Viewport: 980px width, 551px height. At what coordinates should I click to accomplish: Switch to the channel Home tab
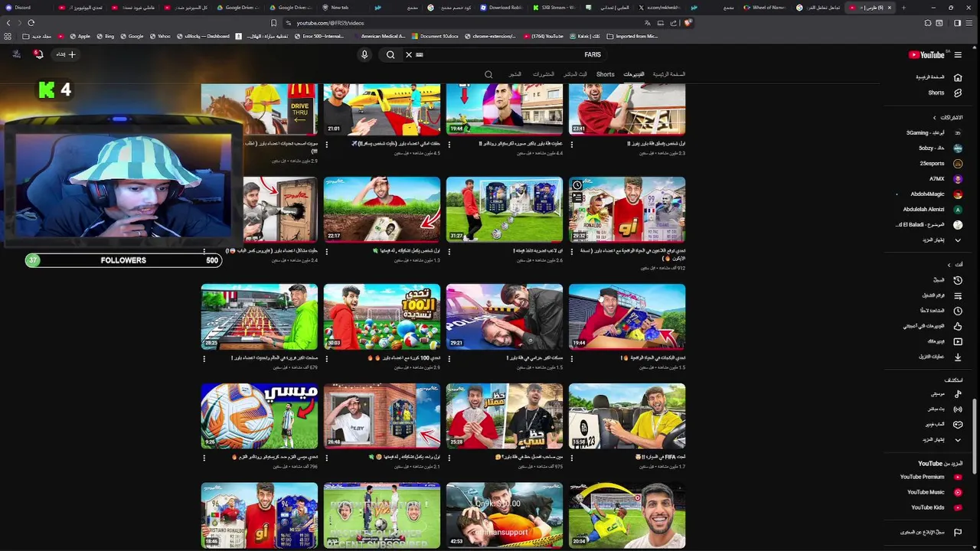point(669,74)
